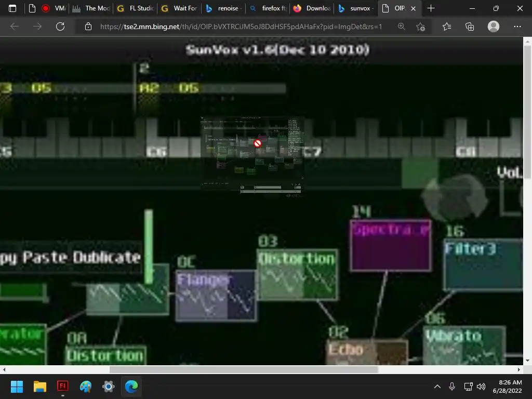532x399 pixels.
Task: Open the browser profile avatar
Action: click(494, 26)
